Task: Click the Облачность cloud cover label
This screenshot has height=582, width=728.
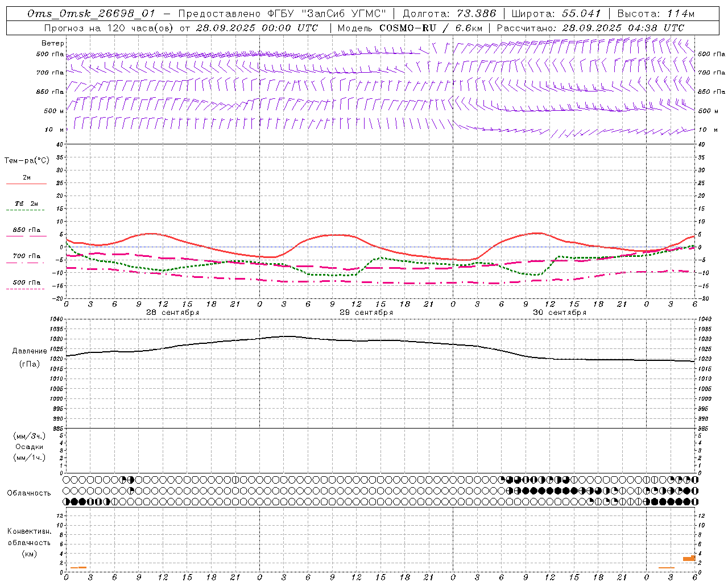Action: point(29,493)
